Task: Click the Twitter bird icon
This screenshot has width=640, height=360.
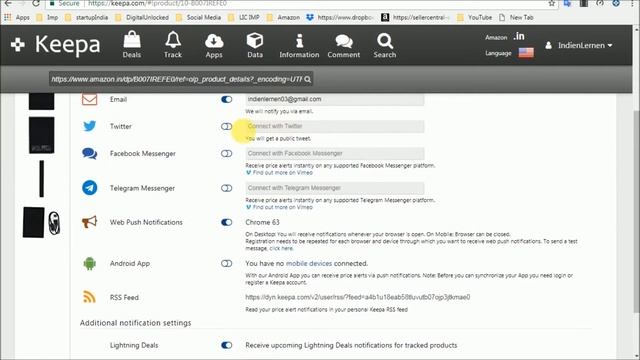Action: (89, 126)
